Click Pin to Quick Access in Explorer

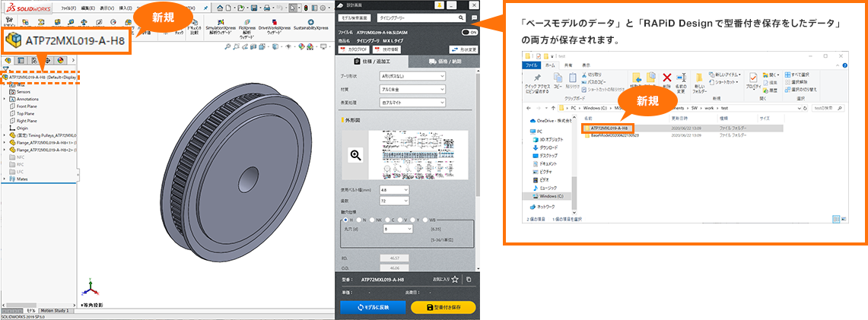[x=536, y=83]
